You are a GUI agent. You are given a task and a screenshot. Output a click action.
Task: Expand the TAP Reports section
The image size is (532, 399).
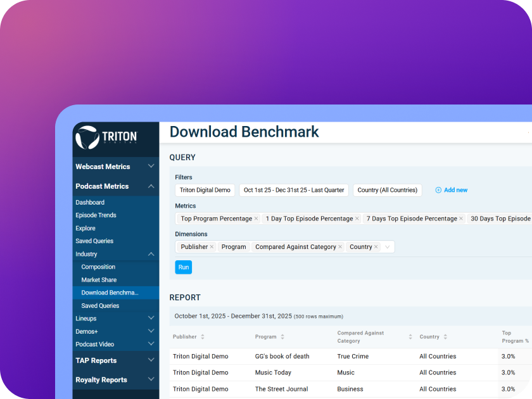(x=151, y=360)
